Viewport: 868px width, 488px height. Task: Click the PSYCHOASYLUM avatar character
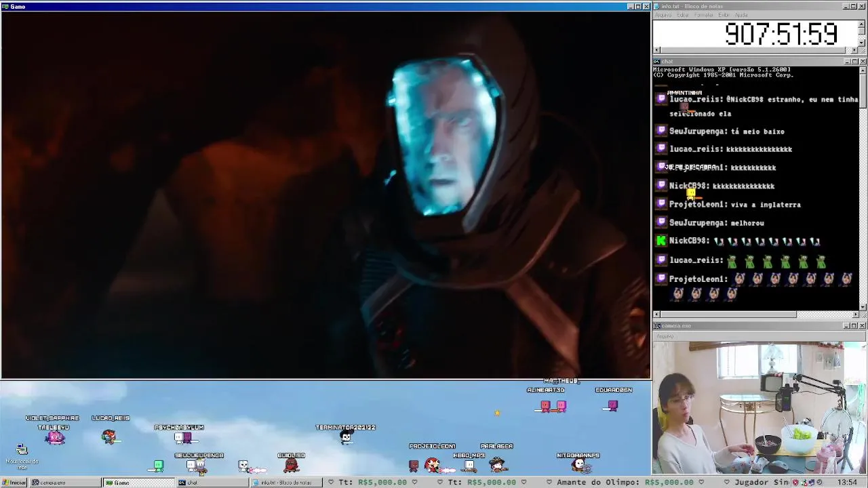coord(182,438)
